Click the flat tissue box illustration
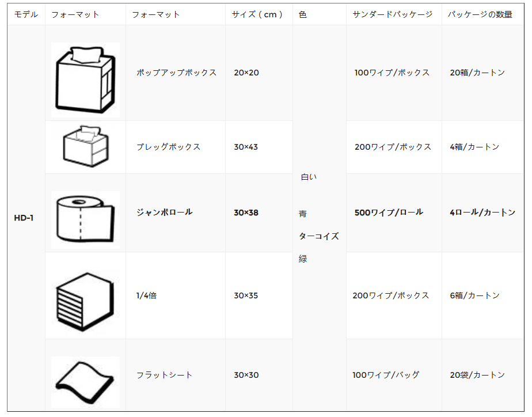The width and height of the screenshot is (532, 417). [x=85, y=146]
